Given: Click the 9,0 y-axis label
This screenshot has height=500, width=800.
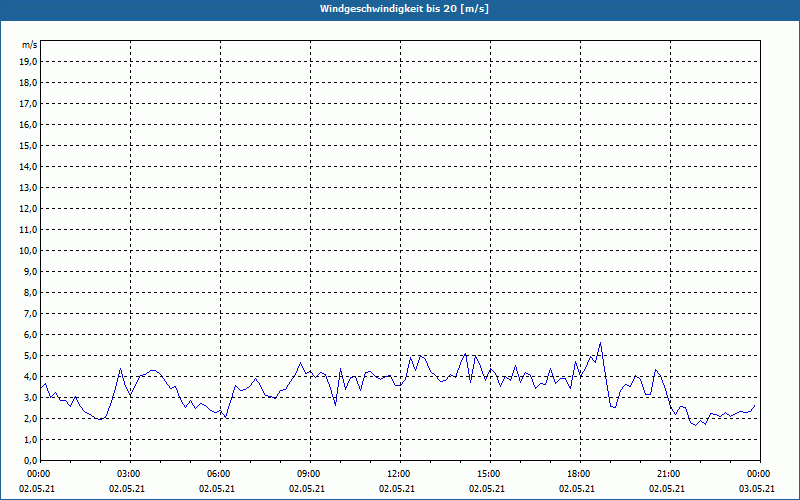Looking at the screenshot, I should [30, 271].
